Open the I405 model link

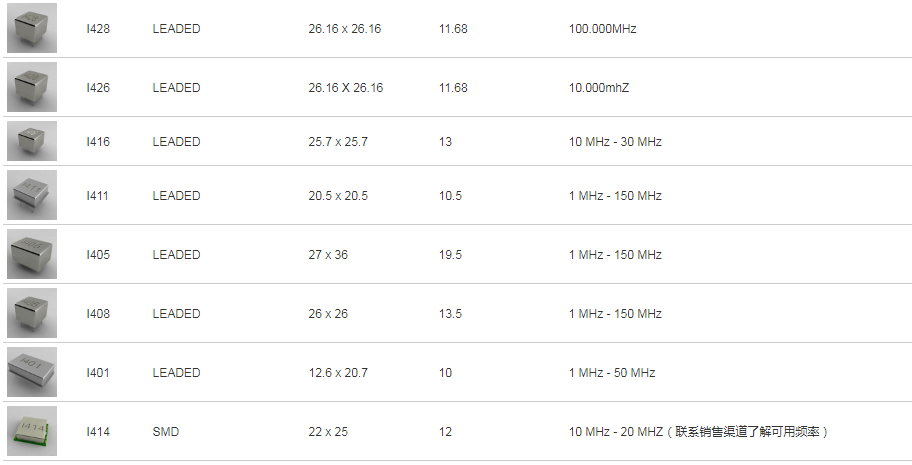(98, 255)
